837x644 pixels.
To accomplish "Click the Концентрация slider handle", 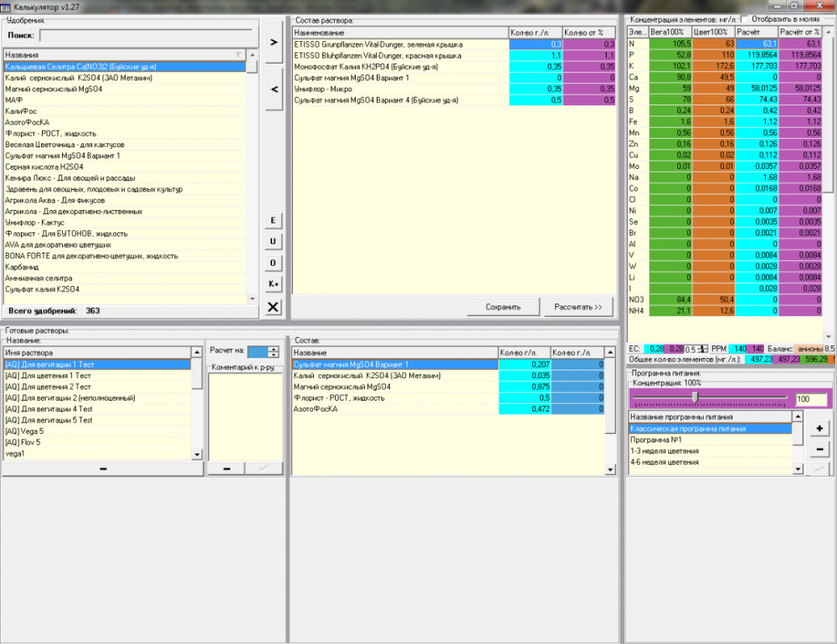I will [695, 397].
